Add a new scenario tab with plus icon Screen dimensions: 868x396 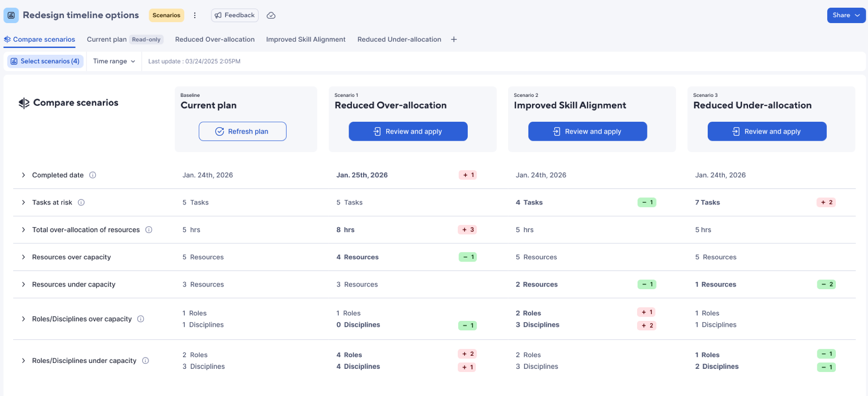454,39
